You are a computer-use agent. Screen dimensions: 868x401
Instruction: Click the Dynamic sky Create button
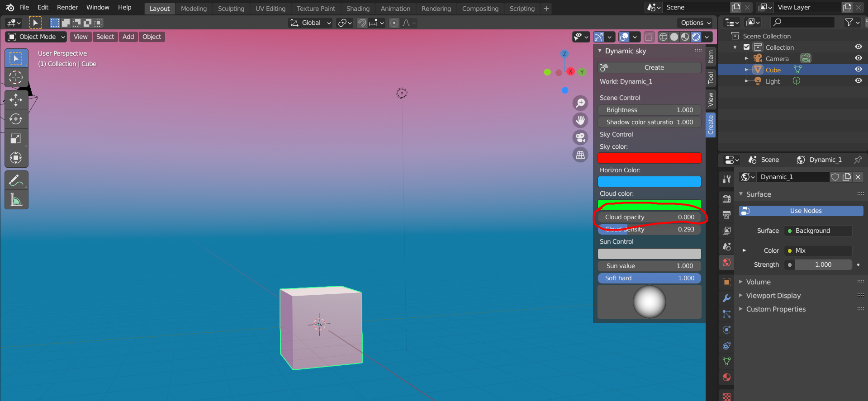coord(650,67)
